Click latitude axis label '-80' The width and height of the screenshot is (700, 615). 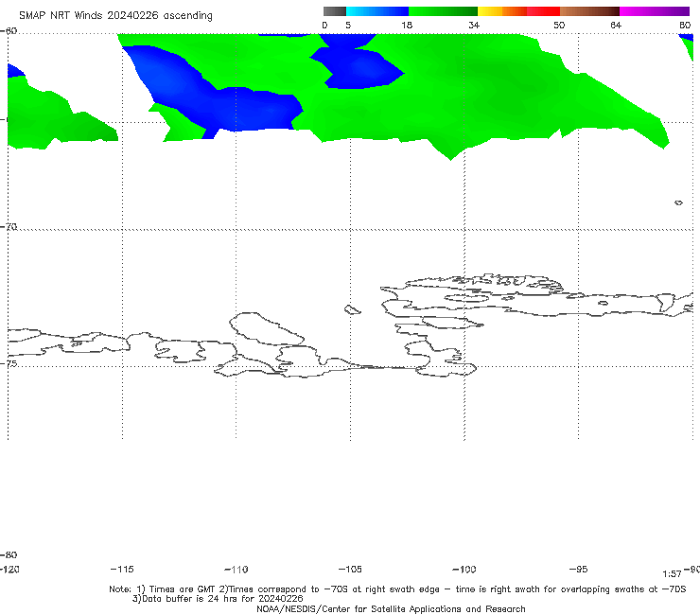point(9,554)
